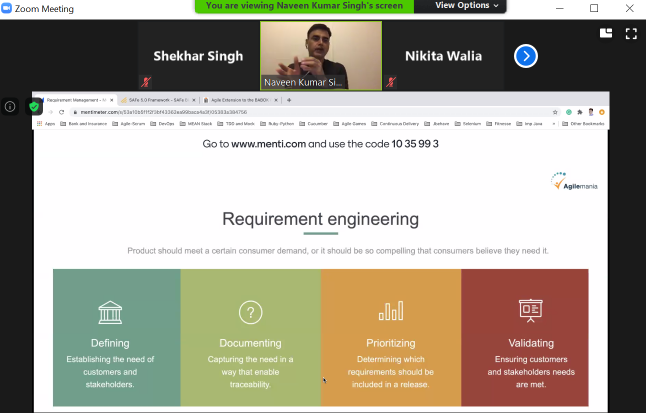Select the Documenting card title
This screenshot has width=646, height=413.
pos(250,343)
